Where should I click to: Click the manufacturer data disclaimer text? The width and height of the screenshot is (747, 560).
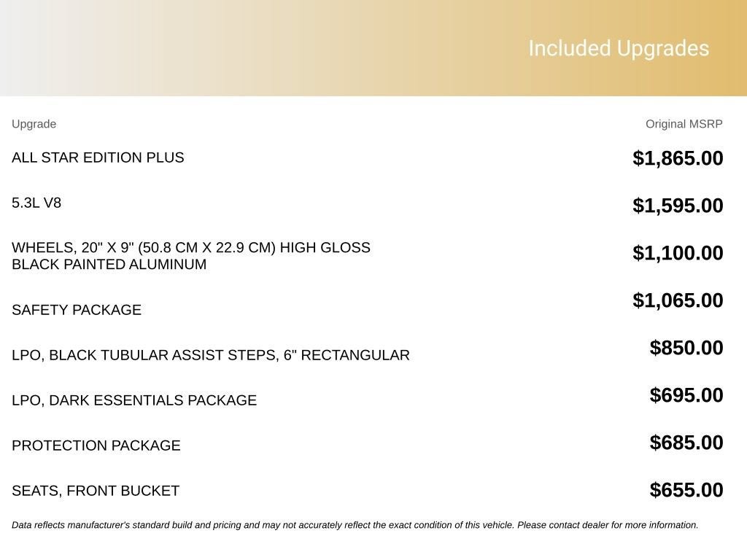point(355,525)
